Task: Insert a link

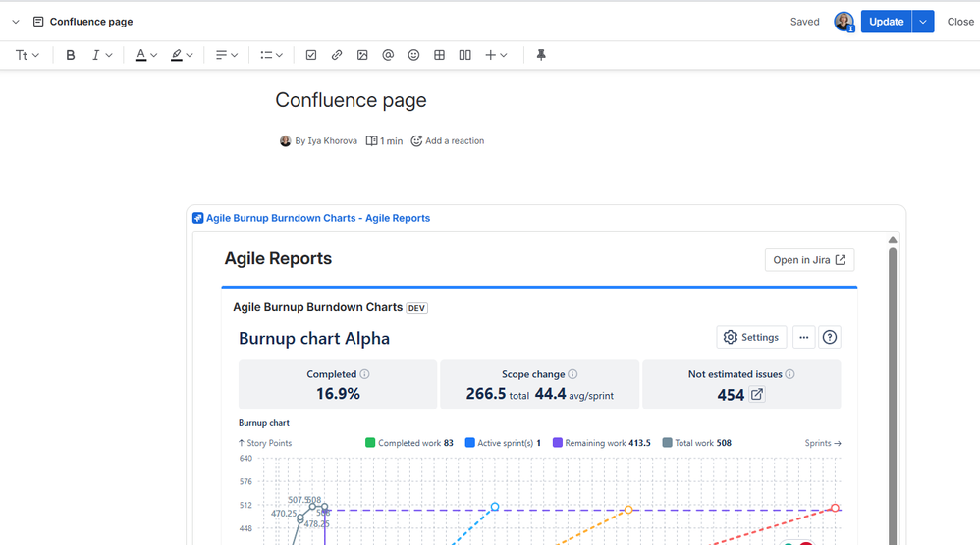Action: 337,55
